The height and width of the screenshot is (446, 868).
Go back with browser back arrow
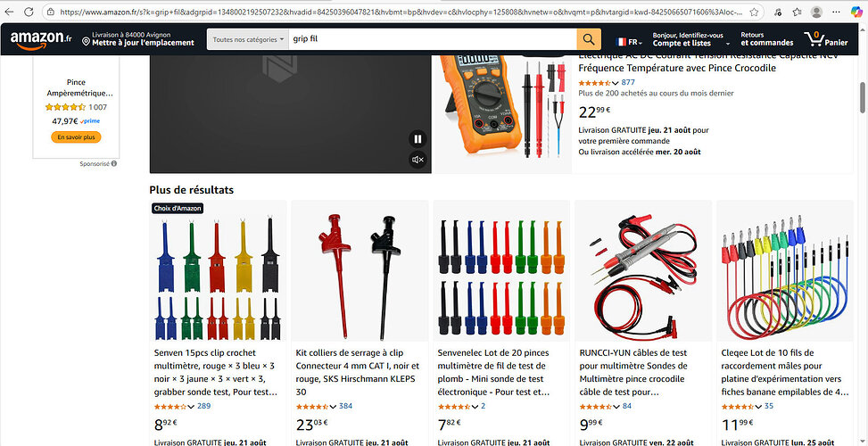(10, 12)
